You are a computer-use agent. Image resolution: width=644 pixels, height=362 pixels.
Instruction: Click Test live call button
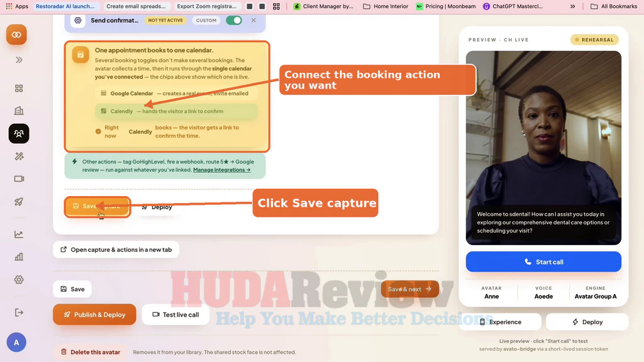[x=175, y=314]
